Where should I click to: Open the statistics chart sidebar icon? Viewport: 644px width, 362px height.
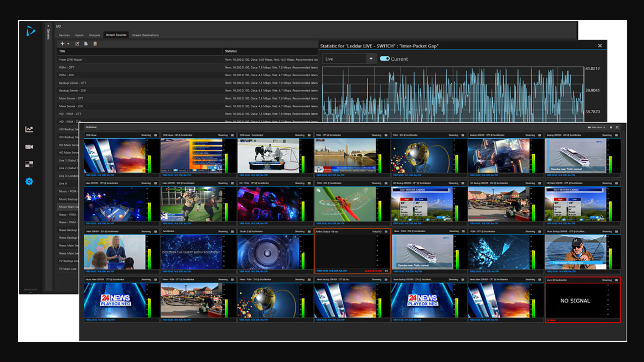click(x=29, y=129)
